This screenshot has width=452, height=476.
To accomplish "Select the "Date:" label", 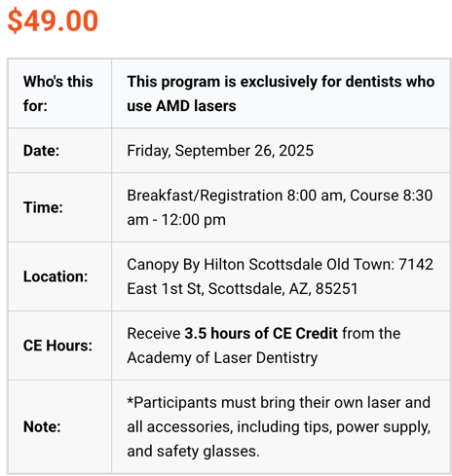I will [41, 151].
